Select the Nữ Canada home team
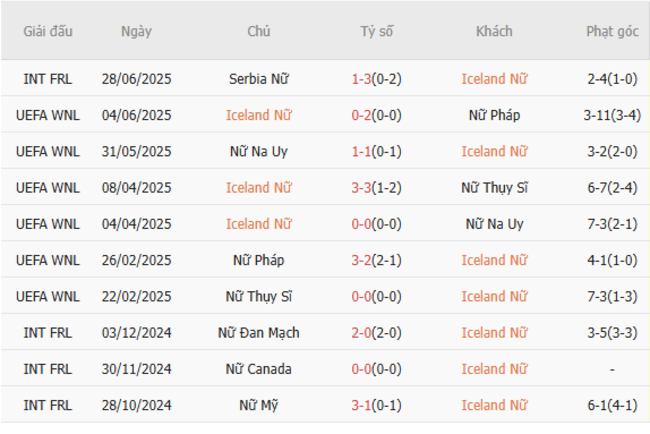This screenshot has width=650, height=434. point(258,369)
